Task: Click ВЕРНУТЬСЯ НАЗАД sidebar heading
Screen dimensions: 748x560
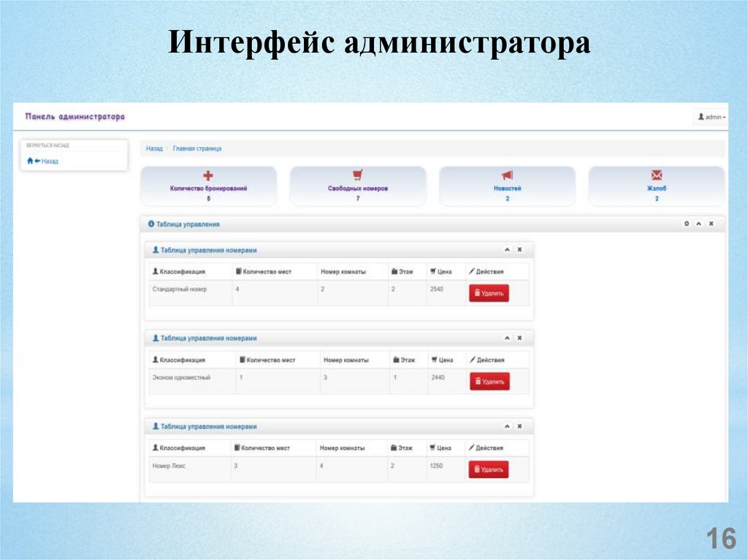Action: 47,145
